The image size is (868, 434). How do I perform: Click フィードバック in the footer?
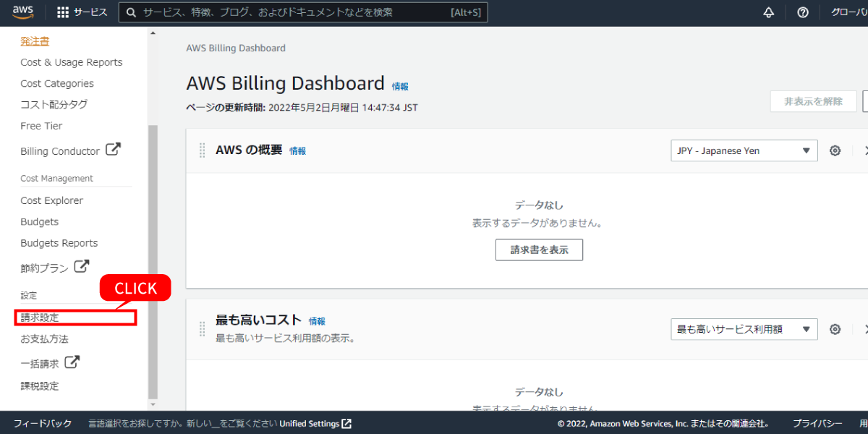(43, 423)
